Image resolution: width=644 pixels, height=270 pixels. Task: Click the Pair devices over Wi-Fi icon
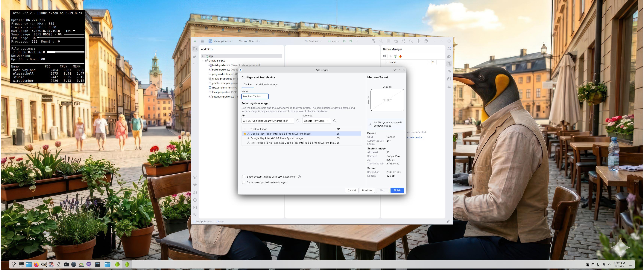(x=396, y=56)
